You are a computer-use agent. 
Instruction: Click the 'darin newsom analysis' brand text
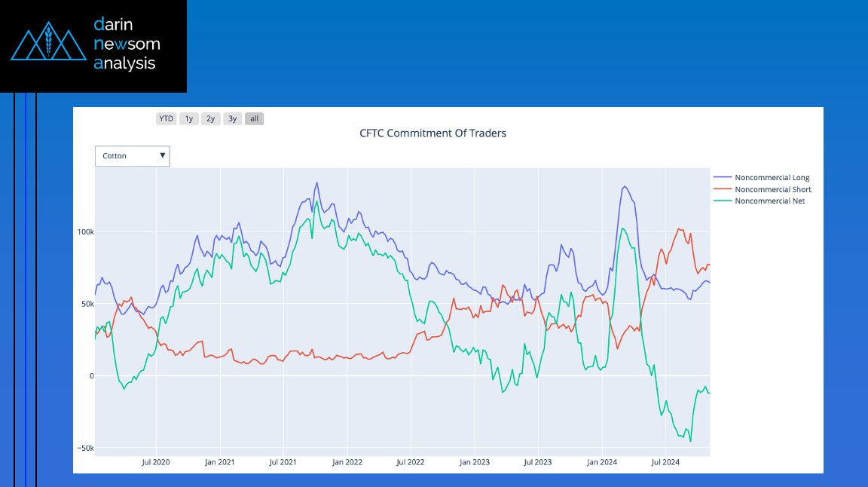coord(125,44)
